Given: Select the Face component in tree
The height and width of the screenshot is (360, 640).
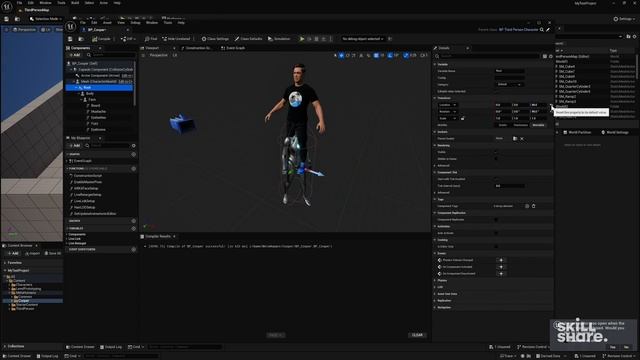Looking at the screenshot, I should 92,100.
